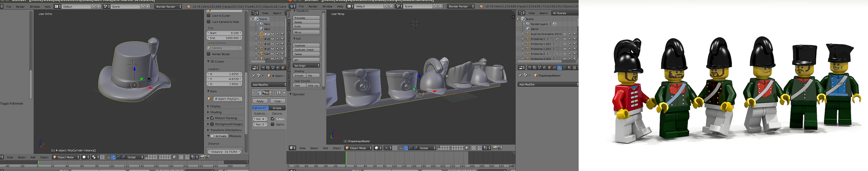
Task: Open Select menu in middle viewport header
Action: tap(314, 148)
